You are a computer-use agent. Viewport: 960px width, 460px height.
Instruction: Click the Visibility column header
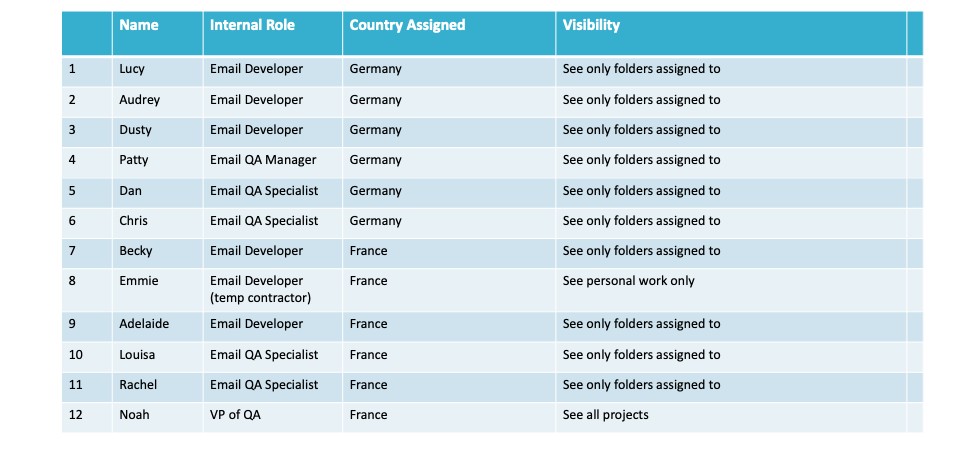pyautogui.click(x=591, y=25)
